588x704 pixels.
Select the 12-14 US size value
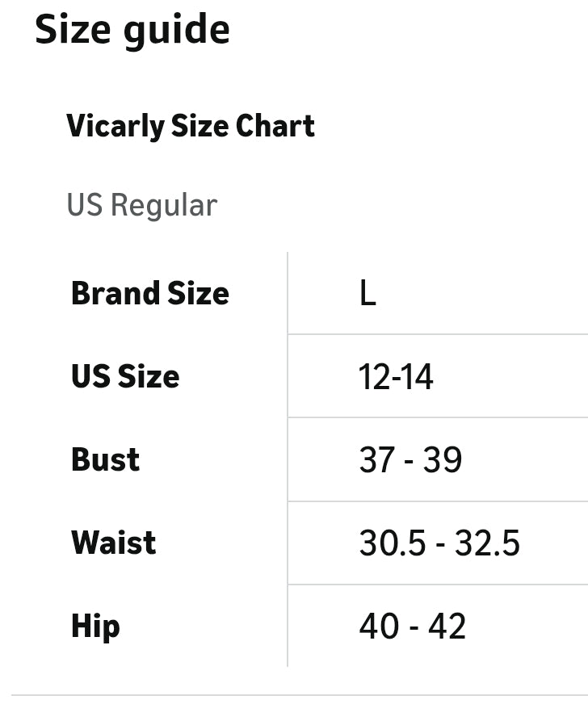pos(396,377)
